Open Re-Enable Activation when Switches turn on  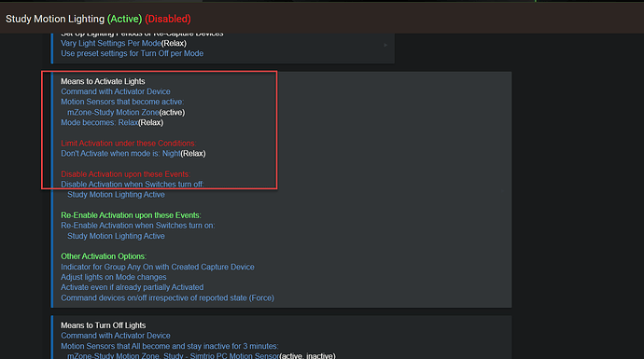click(x=137, y=226)
